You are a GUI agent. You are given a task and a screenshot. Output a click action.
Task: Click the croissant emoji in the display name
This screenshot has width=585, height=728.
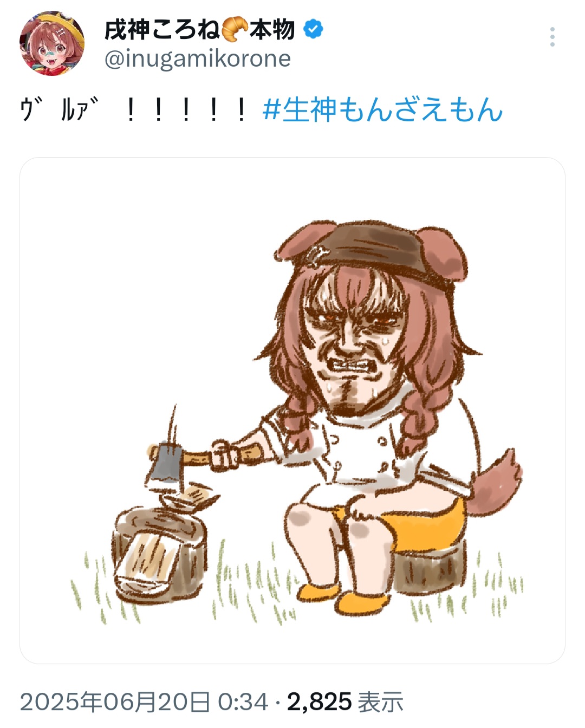(234, 29)
